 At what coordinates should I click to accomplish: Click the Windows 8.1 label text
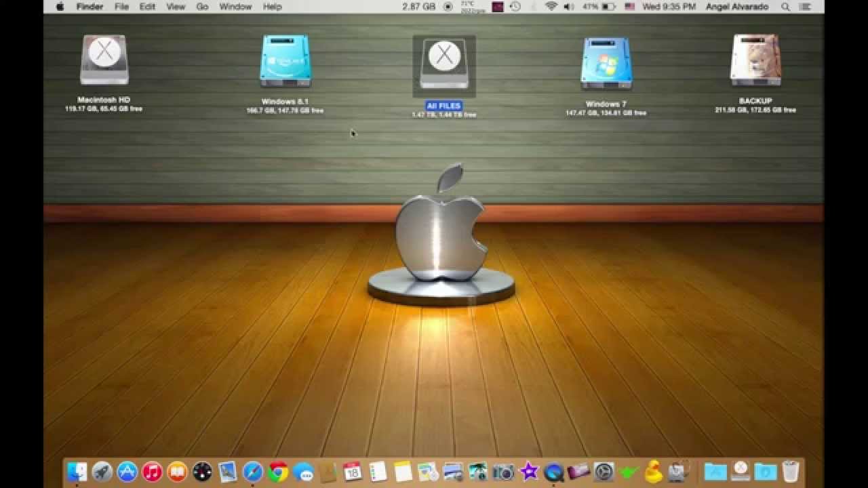[x=285, y=102]
